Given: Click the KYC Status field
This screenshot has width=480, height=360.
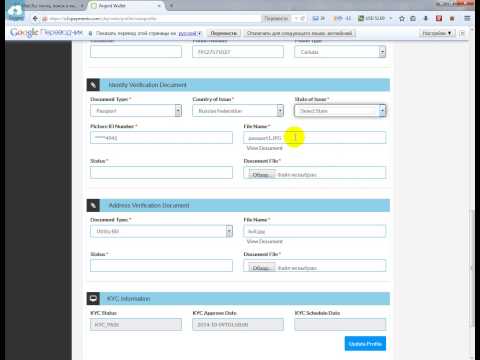Looking at the screenshot, I should (136, 324).
